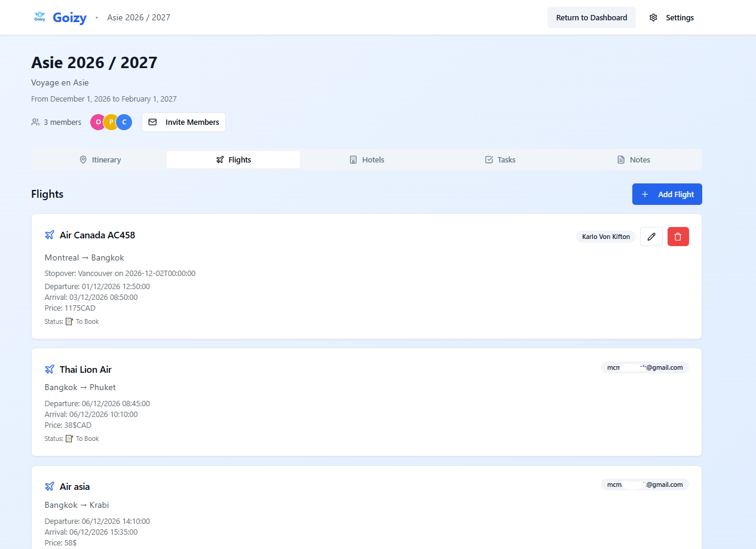Select the Flights tab
The width and height of the screenshot is (756, 549).
(233, 160)
